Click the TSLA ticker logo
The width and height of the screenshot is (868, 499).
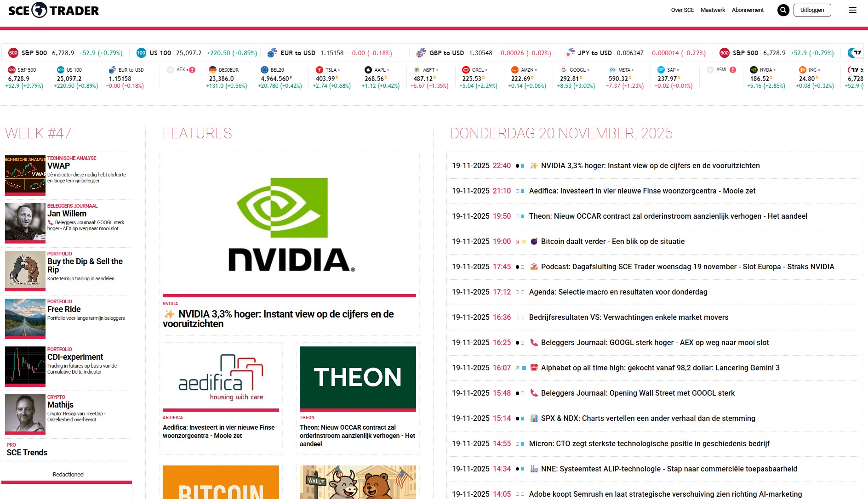(319, 70)
